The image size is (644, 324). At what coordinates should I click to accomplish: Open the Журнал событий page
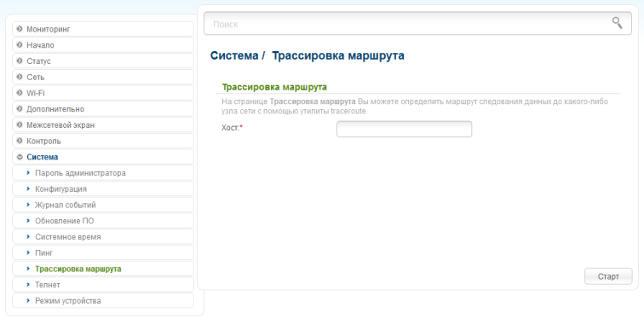point(103,205)
